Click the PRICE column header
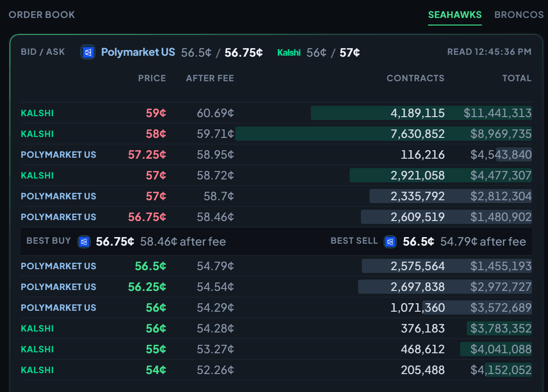This screenshot has height=392, width=548. coord(152,78)
